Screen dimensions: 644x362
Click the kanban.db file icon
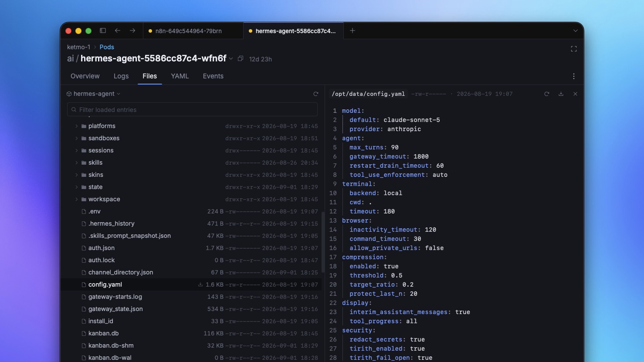(x=84, y=333)
